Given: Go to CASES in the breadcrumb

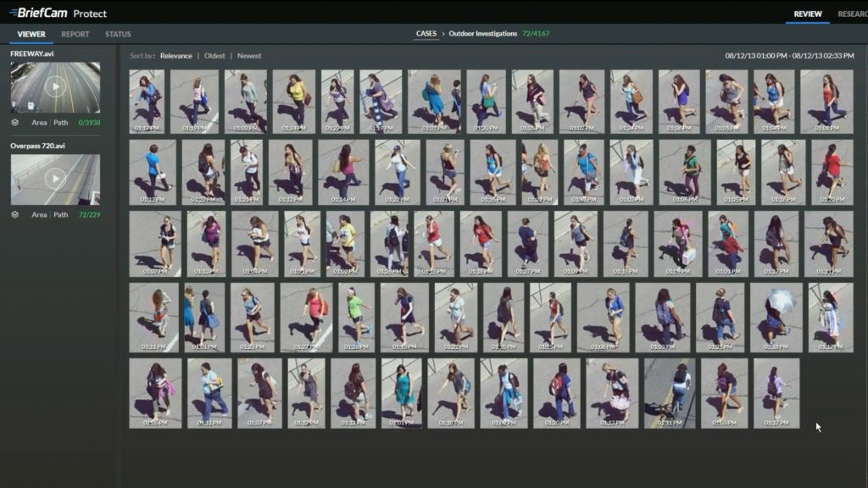Looking at the screenshot, I should [x=426, y=34].
